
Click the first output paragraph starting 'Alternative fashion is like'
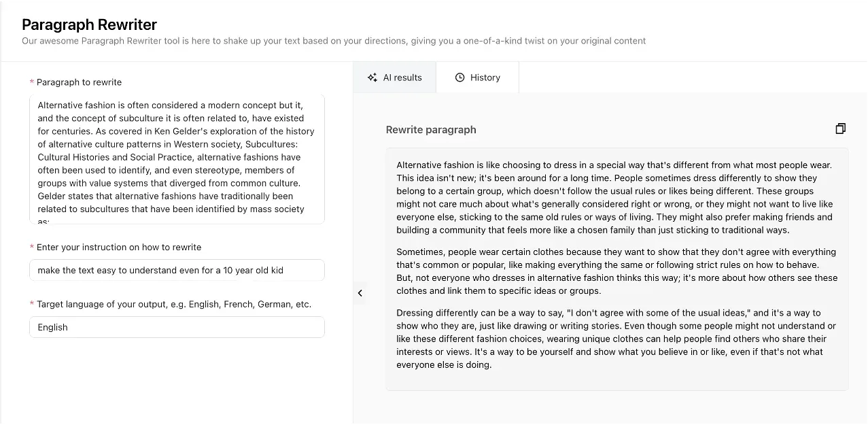pos(615,197)
